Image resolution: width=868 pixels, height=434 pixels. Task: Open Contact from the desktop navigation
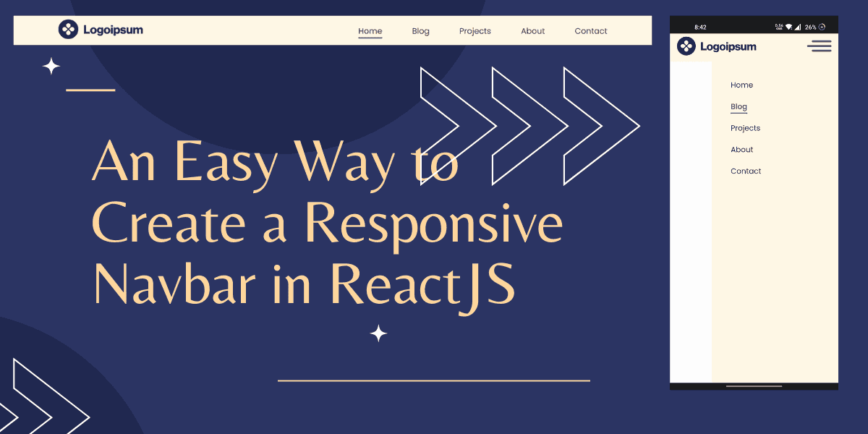coord(590,31)
